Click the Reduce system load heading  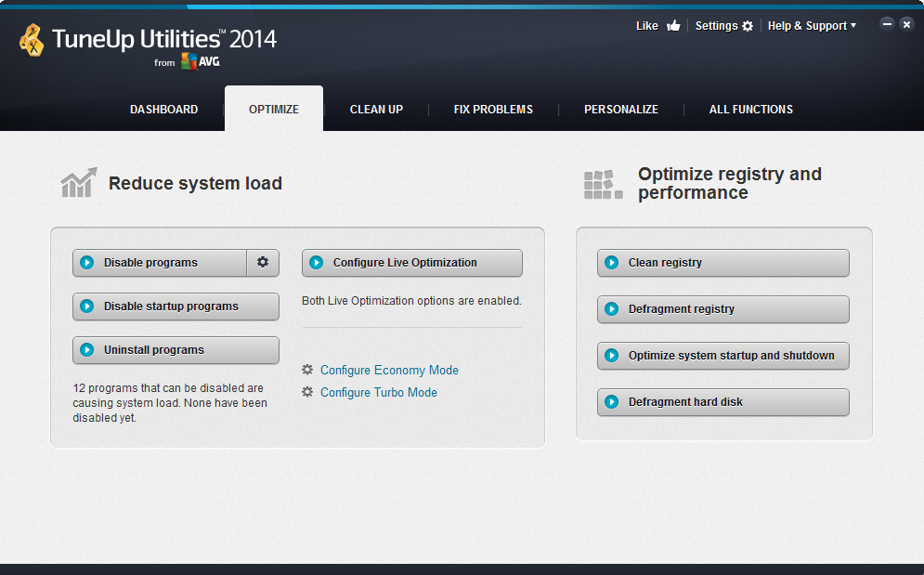(x=195, y=183)
